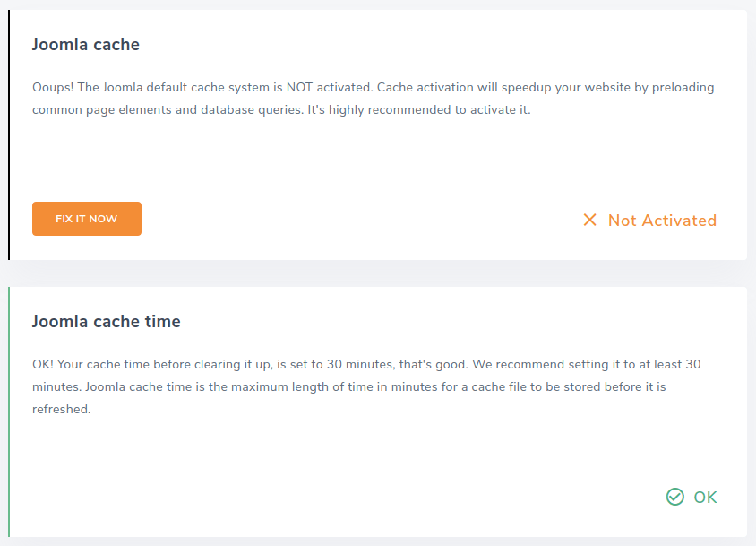The width and height of the screenshot is (756, 546).
Task: Click 'Ooups!' at start of cache description
Action: click(53, 88)
